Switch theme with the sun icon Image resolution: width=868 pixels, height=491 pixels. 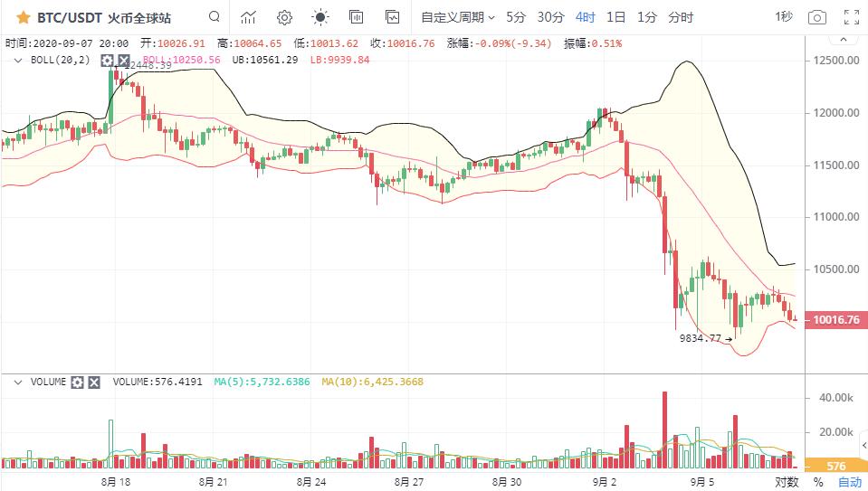(320, 17)
